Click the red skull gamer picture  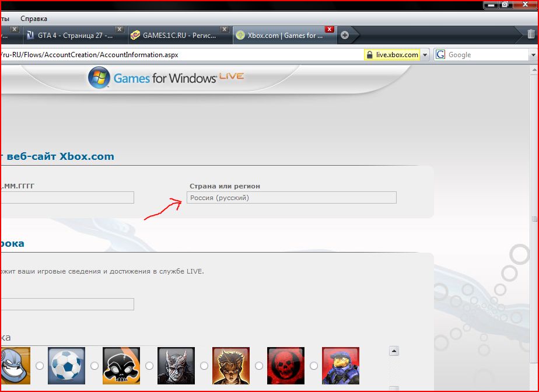[x=286, y=366]
